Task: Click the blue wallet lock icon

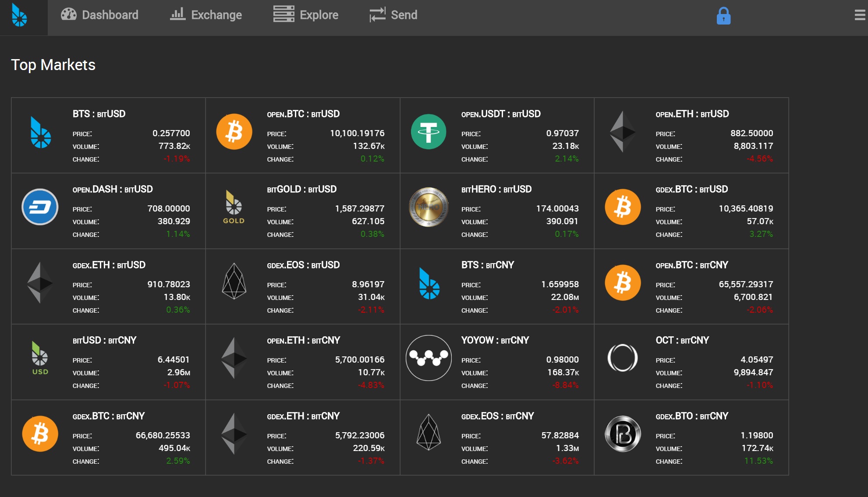Action: point(723,16)
